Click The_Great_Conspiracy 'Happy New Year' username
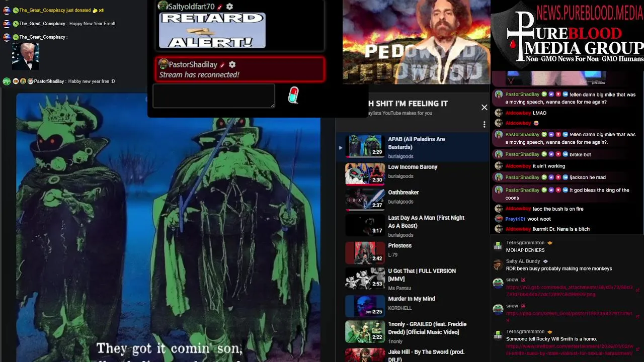644x362 pixels. [42, 24]
